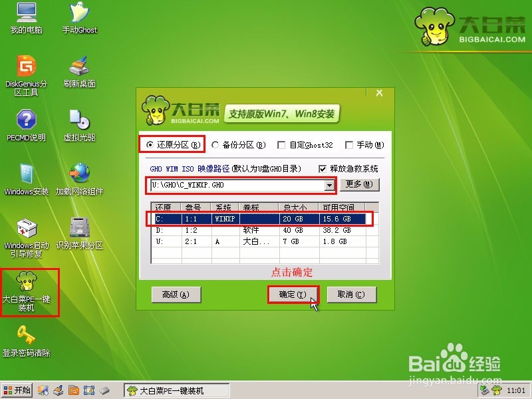Screen dimensions: 532x399
Task: Click the 刷新桌面 desktop icon
Action: [79, 72]
